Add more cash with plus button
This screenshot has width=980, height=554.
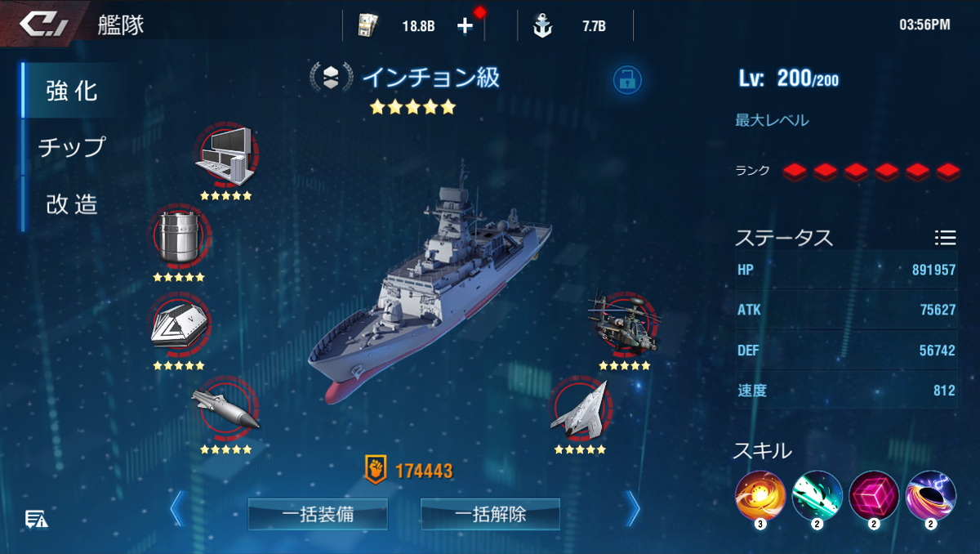(x=465, y=25)
